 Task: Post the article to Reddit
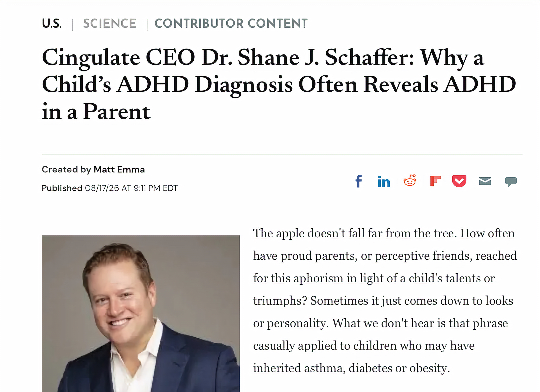click(x=410, y=180)
